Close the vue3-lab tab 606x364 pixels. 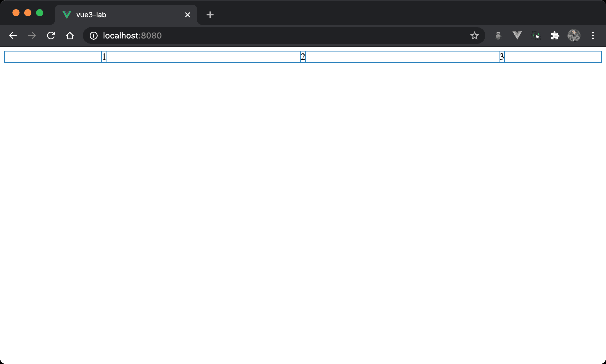point(188,15)
